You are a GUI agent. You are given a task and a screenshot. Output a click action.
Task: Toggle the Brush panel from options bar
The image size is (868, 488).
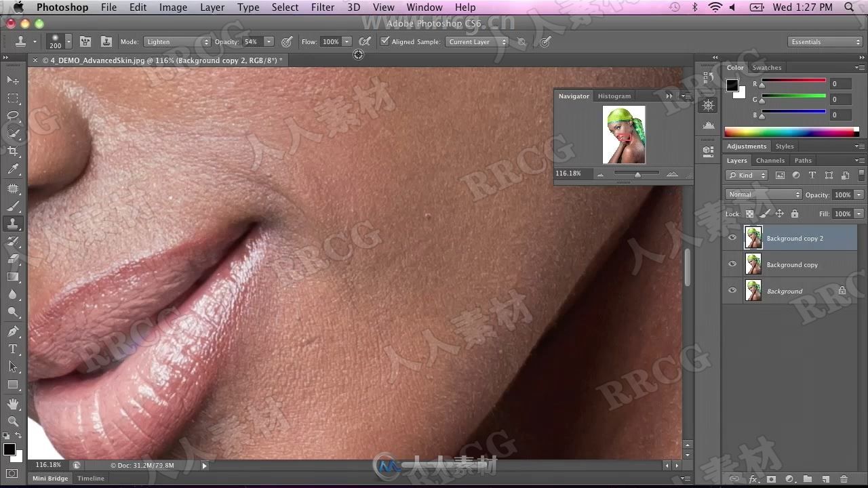click(x=86, y=42)
